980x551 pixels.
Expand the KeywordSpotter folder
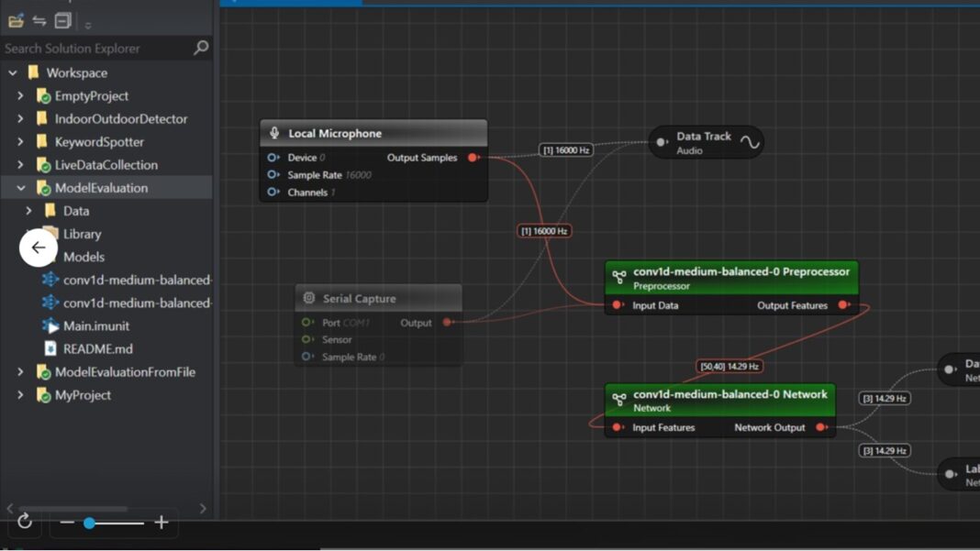point(21,142)
